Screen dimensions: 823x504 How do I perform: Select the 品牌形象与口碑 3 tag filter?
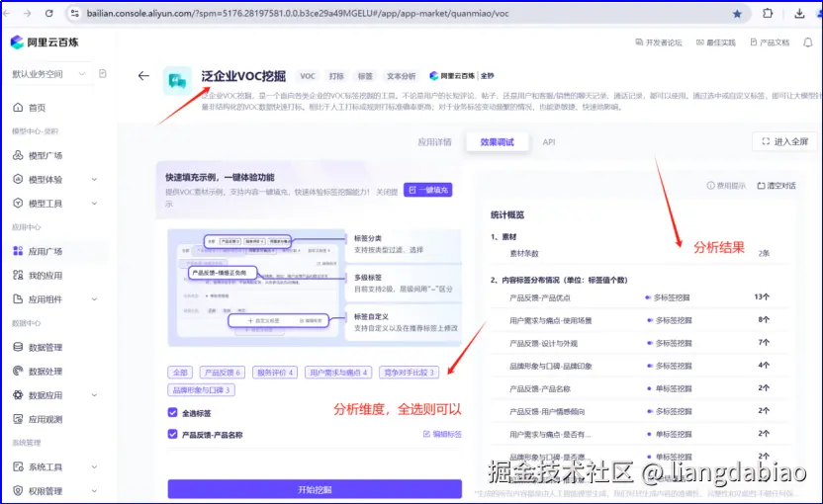click(201, 390)
